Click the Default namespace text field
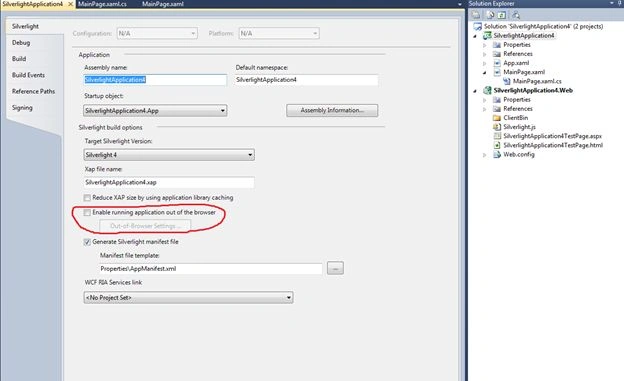Image resolution: width=624 pixels, height=381 pixels. click(x=306, y=80)
